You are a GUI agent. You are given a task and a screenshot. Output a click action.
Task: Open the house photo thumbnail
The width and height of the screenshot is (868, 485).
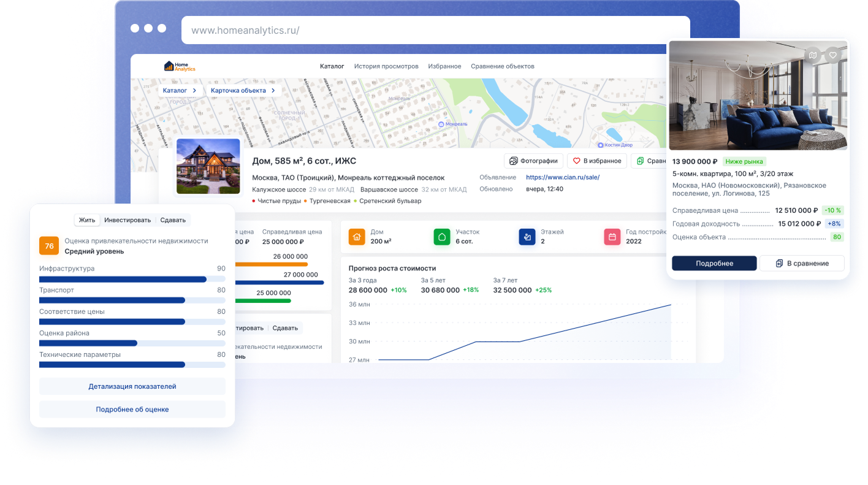click(x=208, y=166)
